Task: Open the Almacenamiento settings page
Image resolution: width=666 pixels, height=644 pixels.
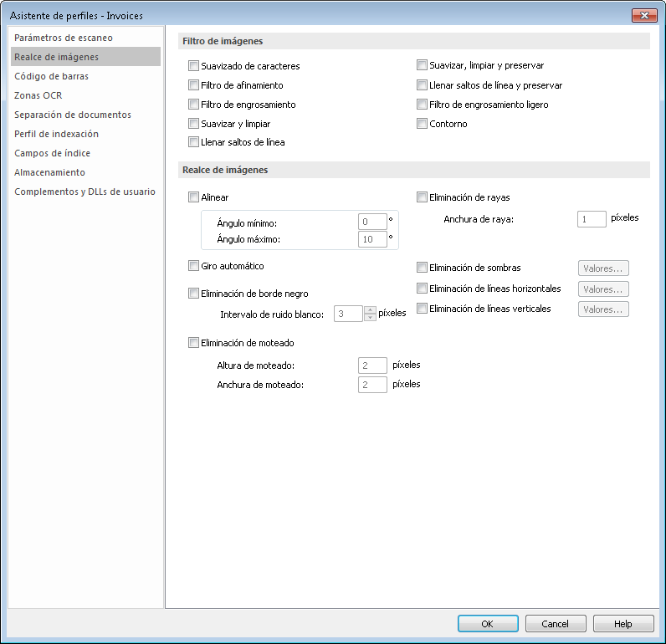Action: tap(50, 172)
